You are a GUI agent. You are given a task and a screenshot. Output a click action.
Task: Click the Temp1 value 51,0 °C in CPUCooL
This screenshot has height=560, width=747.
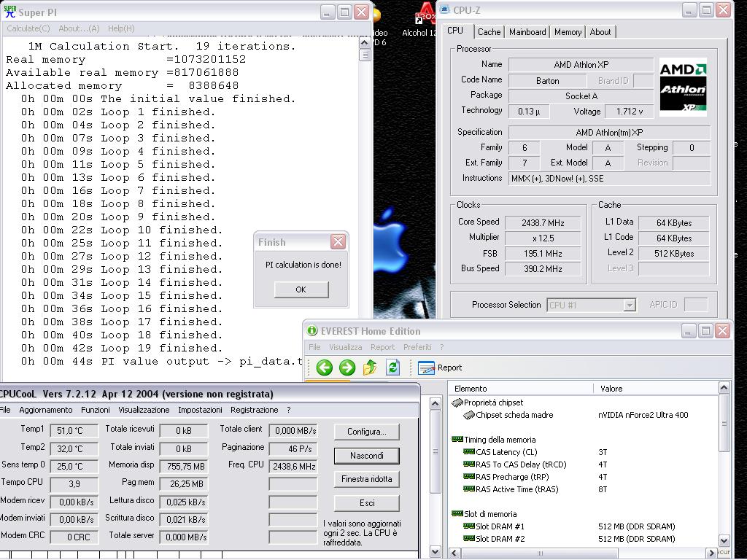pyautogui.click(x=74, y=431)
